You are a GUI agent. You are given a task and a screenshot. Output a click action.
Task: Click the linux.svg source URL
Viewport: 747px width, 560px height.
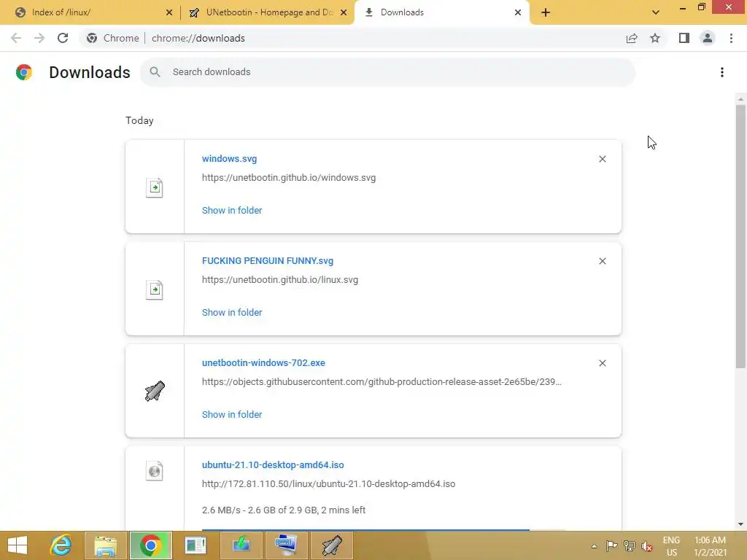[x=280, y=279]
